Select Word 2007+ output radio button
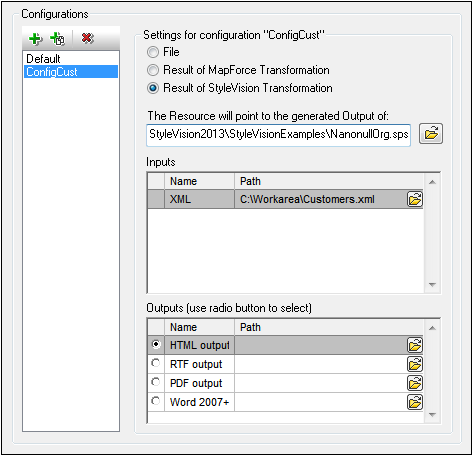Viewport: 473px width, 456px height. click(x=156, y=401)
